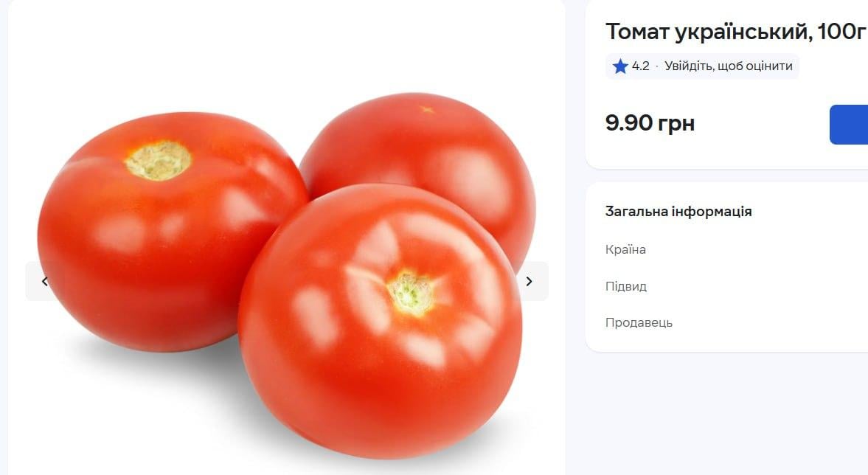
Task: Click the 9.90 грн price label
Action: (x=650, y=123)
